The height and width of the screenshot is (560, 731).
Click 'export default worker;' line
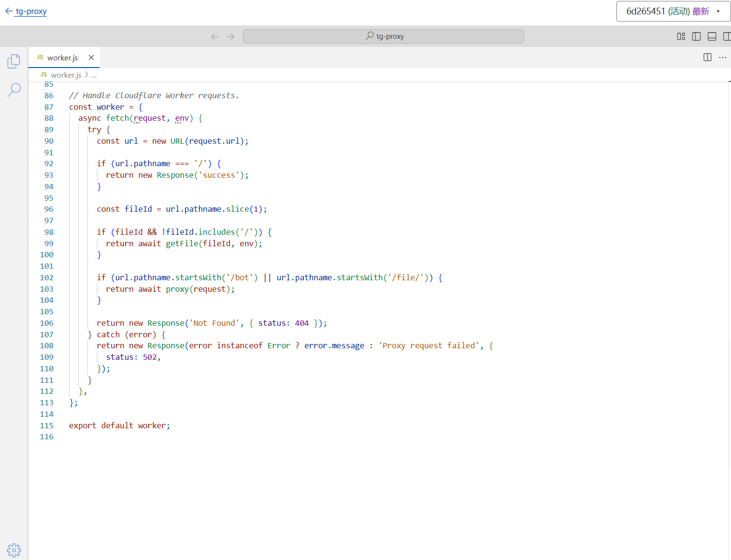(x=119, y=425)
